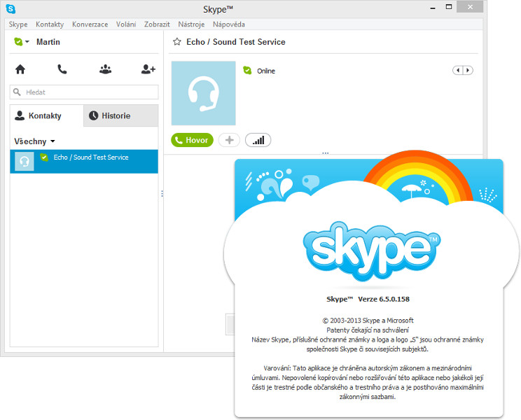Add a contact with the plus-person icon

(x=148, y=69)
